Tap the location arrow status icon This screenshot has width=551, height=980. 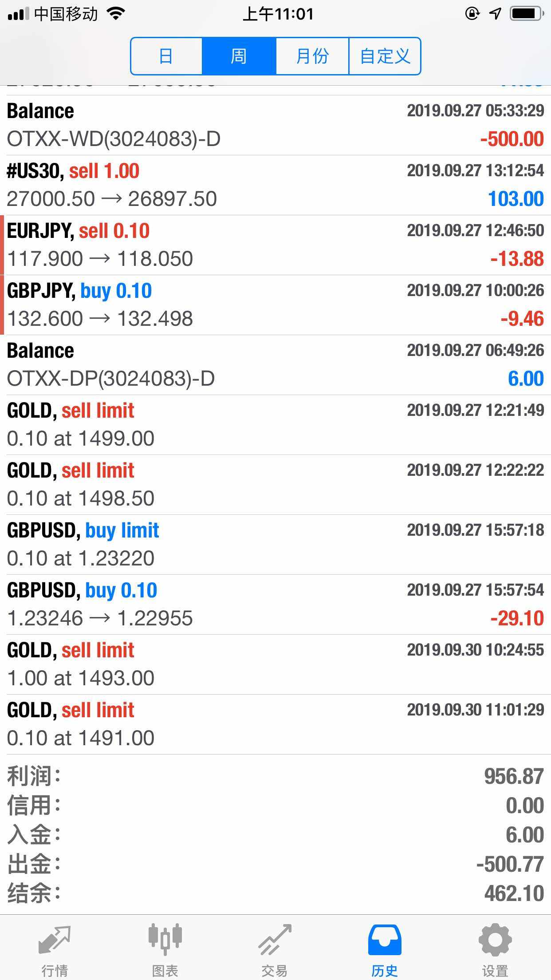(495, 14)
